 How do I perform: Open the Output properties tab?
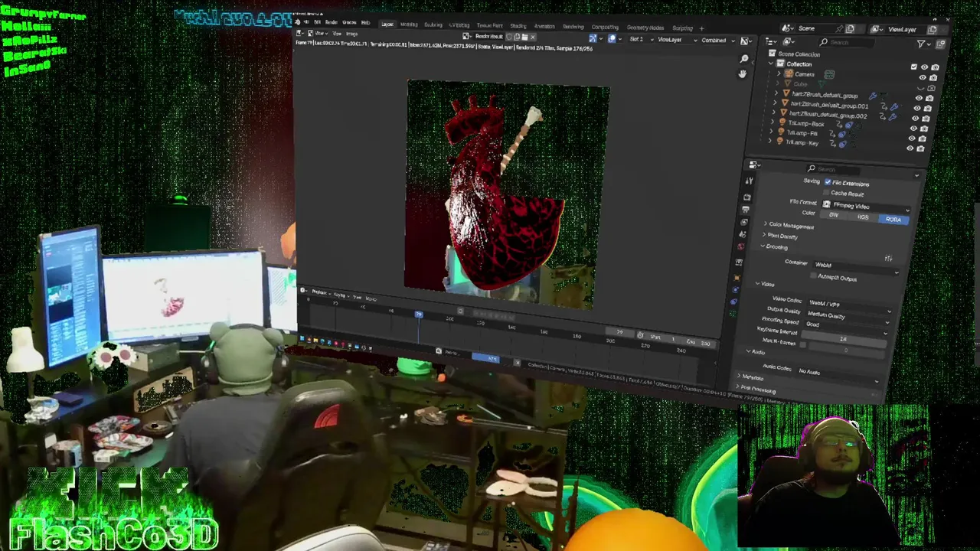coord(746,209)
